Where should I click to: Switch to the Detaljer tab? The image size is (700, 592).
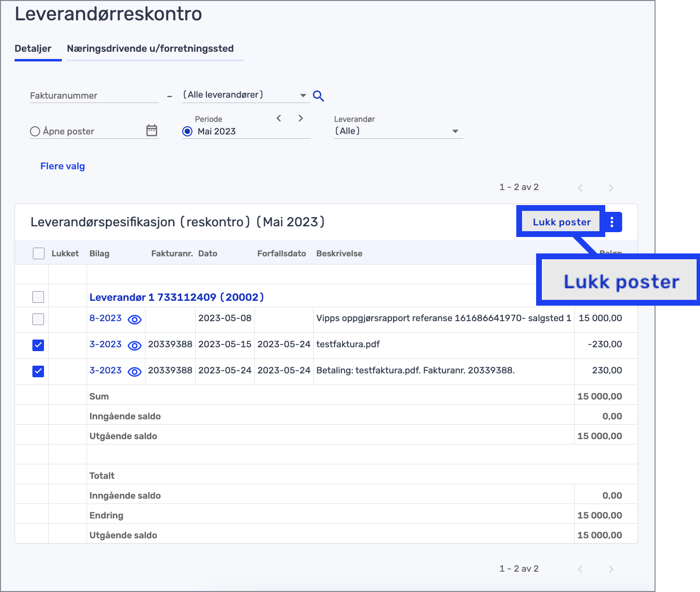click(x=33, y=48)
